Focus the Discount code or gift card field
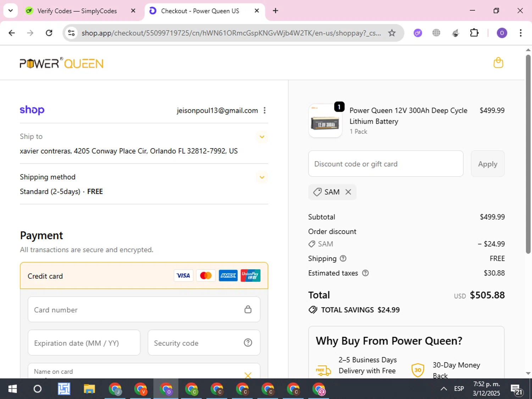 [x=386, y=164]
